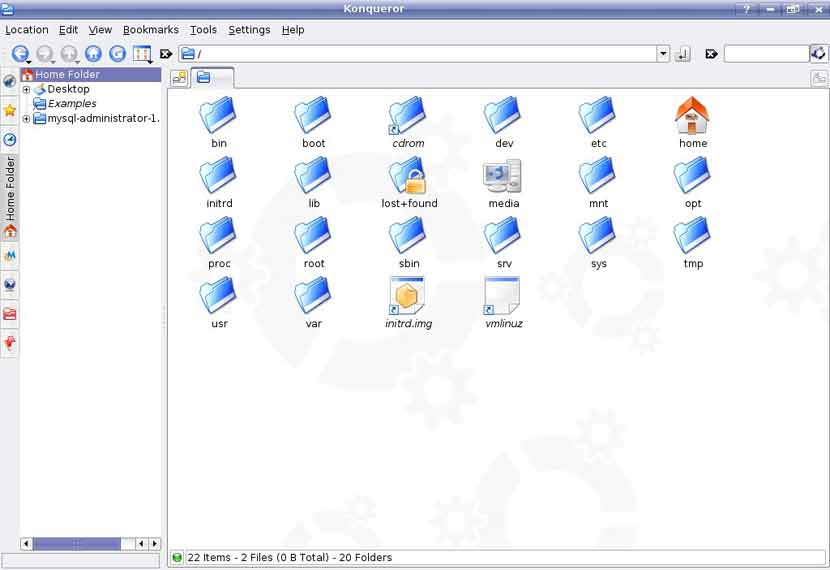The image size is (830, 570).
Task: Open the Edit menu
Action: (x=68, y=30)
